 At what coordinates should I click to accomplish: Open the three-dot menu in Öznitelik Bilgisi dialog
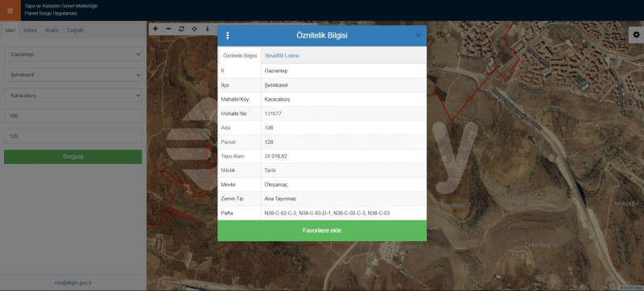pyautogui.click(x=228, y=35)
